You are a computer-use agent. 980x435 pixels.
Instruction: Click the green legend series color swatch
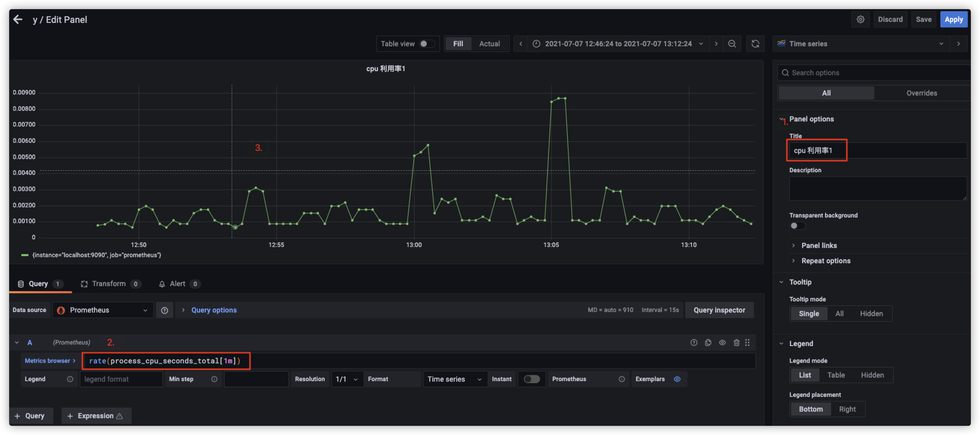[25, 255]
